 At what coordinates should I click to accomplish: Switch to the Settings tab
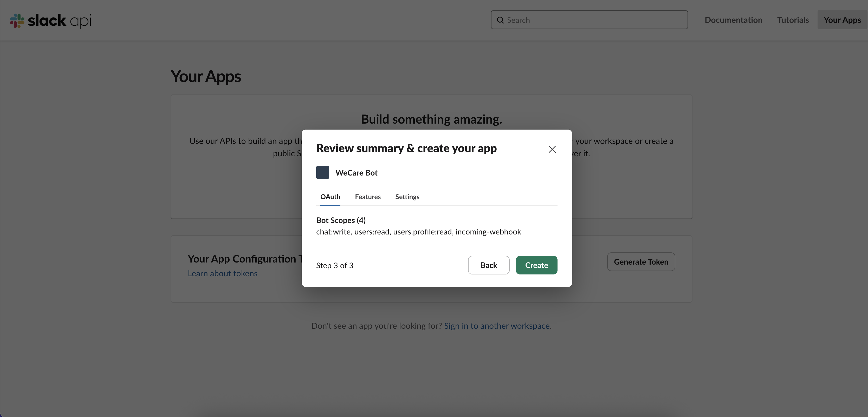(407, 197)
